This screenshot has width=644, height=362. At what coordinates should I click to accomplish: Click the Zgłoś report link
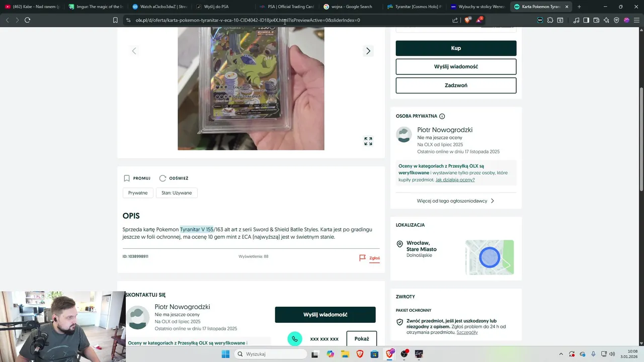click(x=374, y=258)
